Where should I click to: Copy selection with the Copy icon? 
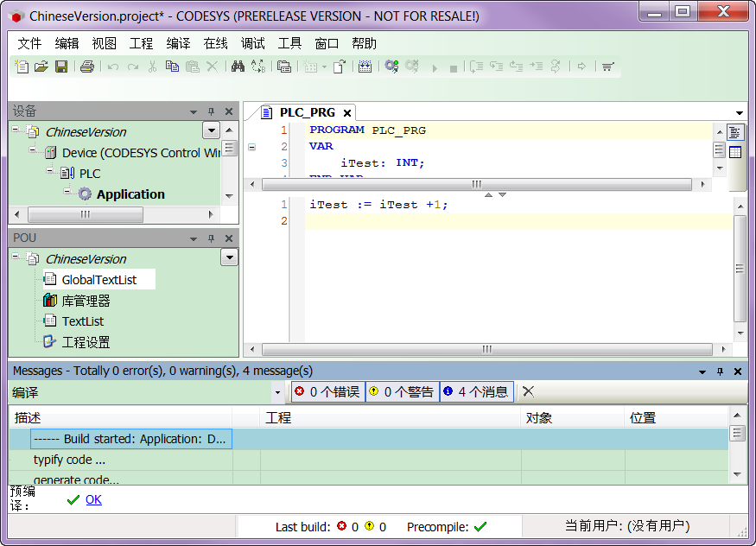pyautogui.click(x=172, y=67)
